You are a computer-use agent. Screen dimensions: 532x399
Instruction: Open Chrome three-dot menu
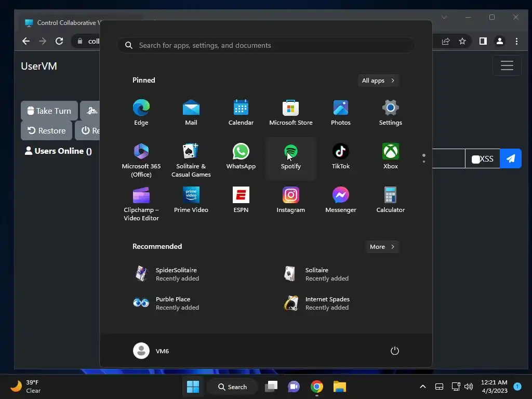point(516,41)
